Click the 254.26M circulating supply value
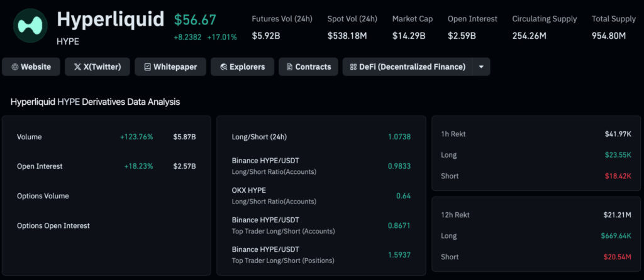Viewport: 644px width, 280px height. (x=530, y=36)
